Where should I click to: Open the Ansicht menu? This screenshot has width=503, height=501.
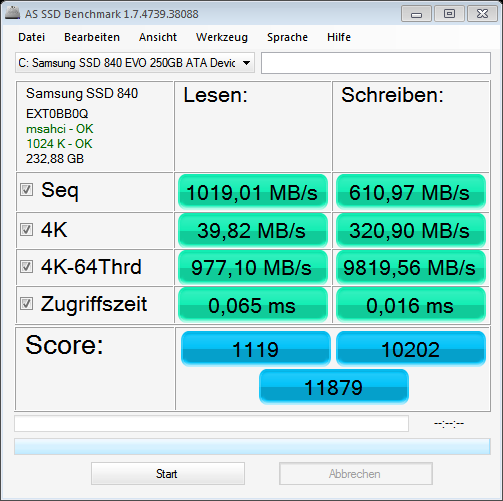[158, 37]
